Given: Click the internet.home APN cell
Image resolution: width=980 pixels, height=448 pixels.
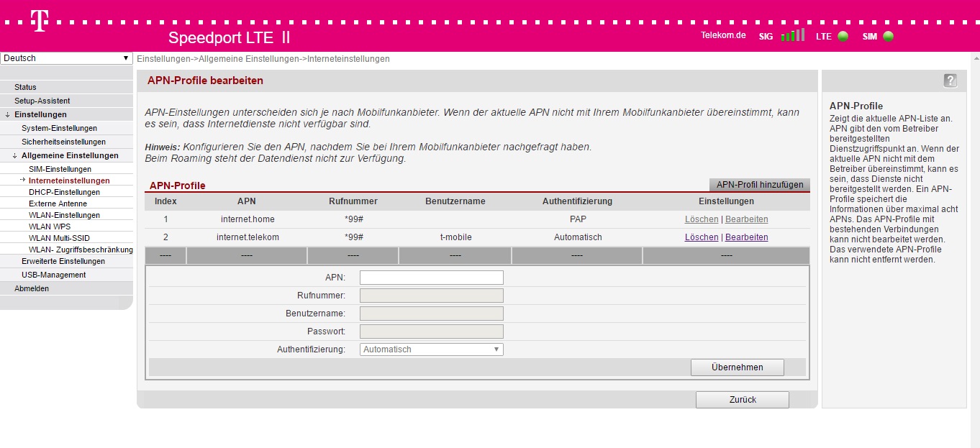Looking at the screenshot, I should (x=248, y=219).
